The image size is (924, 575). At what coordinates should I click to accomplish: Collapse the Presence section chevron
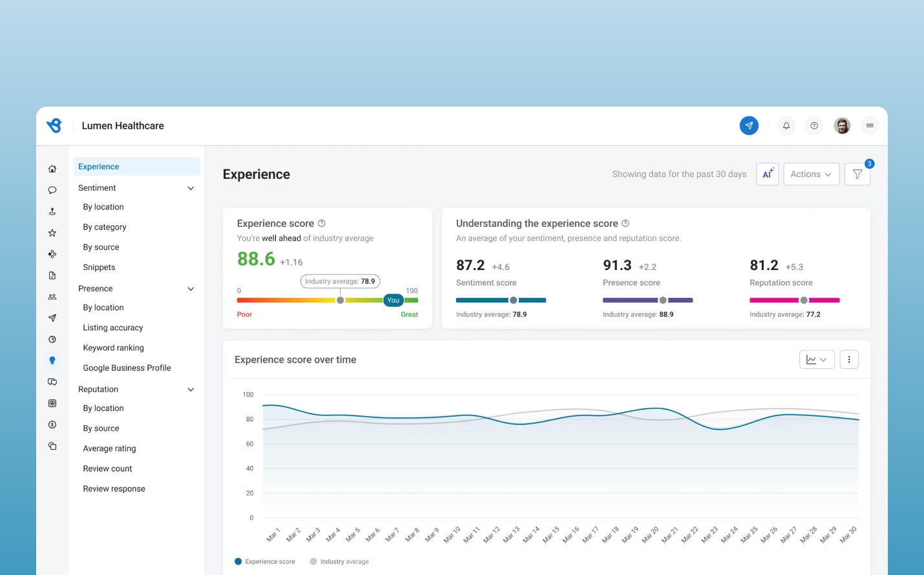(191, 289)
